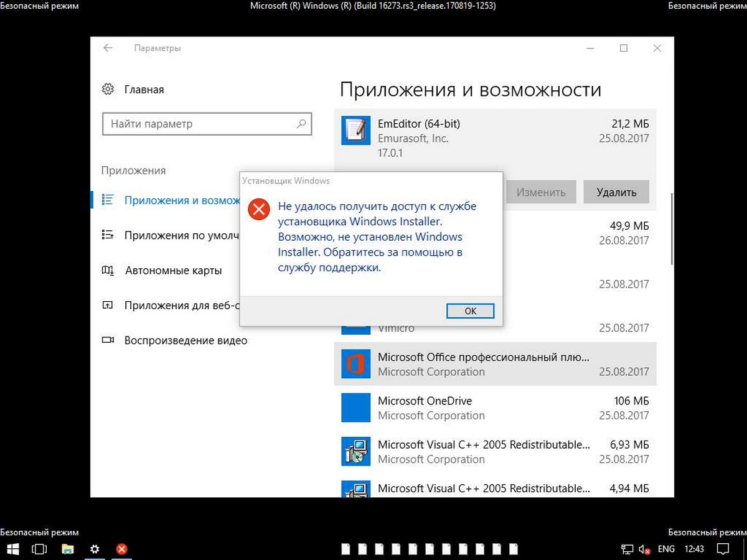Click the Автономные карты map icon
This screenshot has width=747, height=560.
[x=108, y=271]
